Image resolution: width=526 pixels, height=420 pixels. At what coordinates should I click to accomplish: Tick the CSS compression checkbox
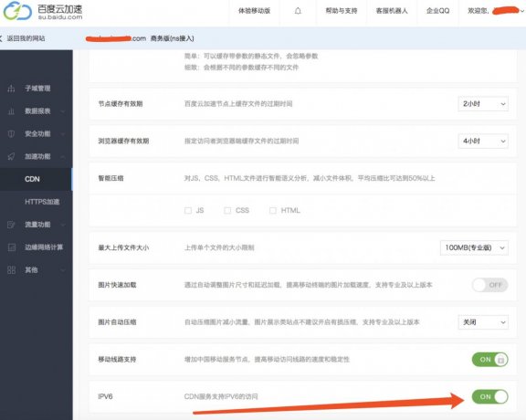(x=227, y=210)
